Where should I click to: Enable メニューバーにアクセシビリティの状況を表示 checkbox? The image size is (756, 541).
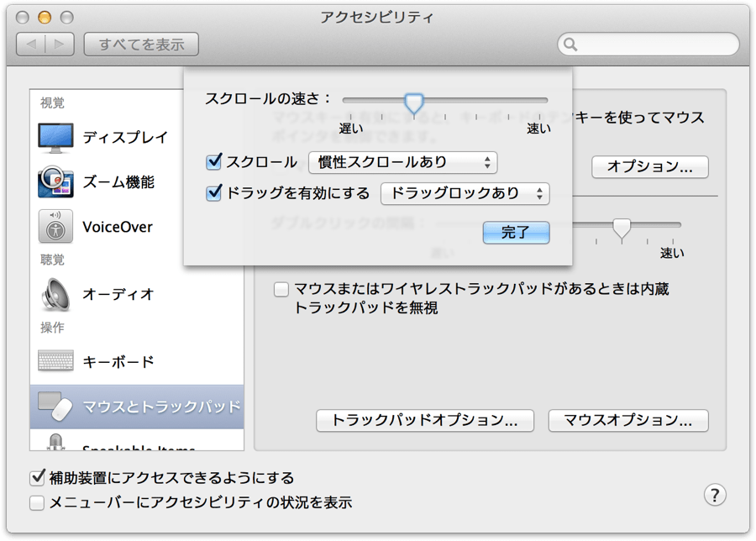click(x=37, y=503)
